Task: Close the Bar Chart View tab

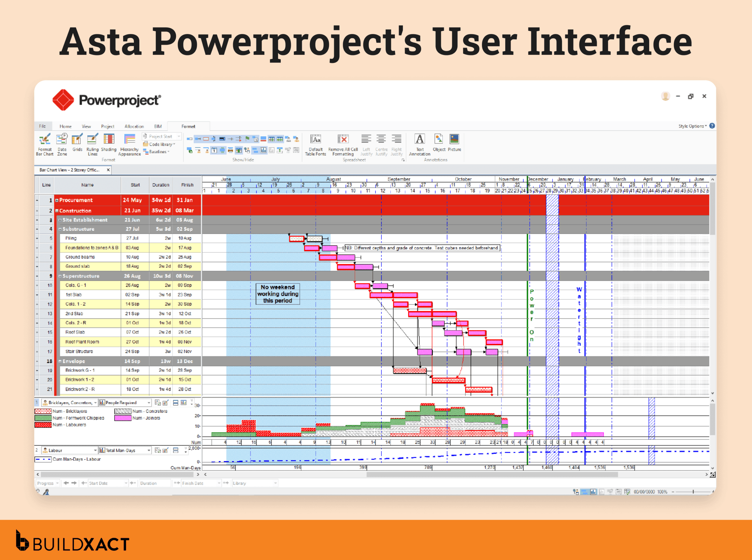Action: coord(108,170)
